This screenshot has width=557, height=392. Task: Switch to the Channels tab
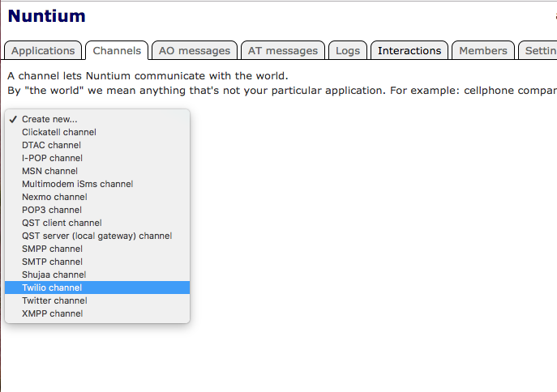tap(117, 50)
